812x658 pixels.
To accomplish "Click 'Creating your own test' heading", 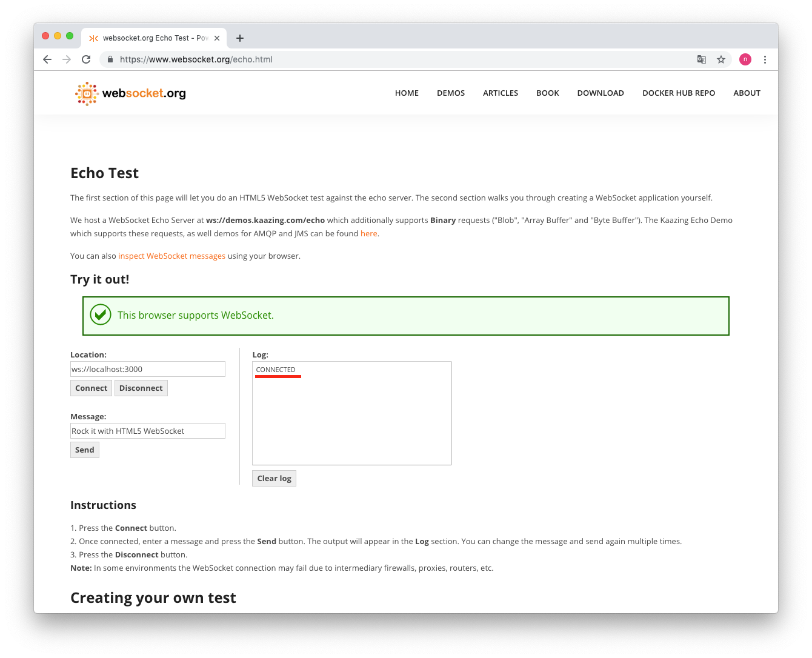I will [153, 598].
